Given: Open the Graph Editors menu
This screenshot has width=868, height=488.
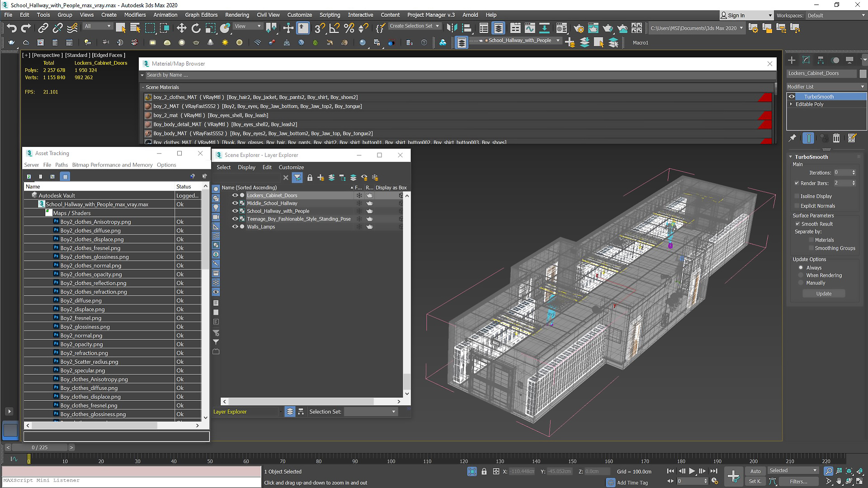Looking at the screenshot, I should [x=201, y=15].
